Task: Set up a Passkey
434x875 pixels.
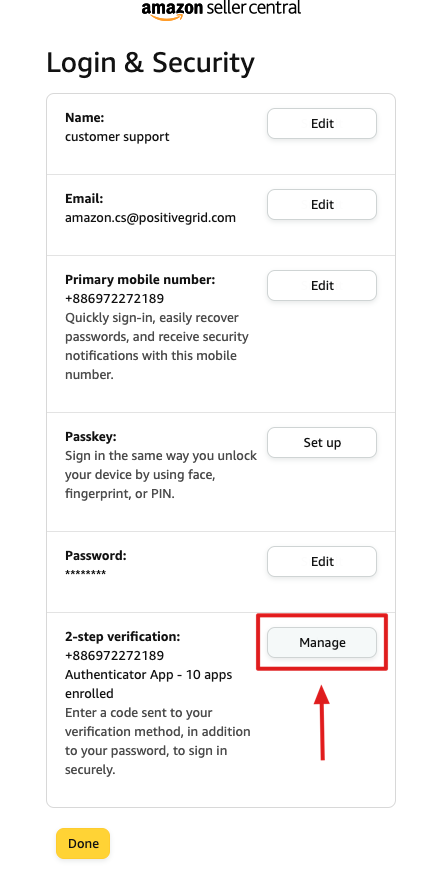Action: [322, 443]
